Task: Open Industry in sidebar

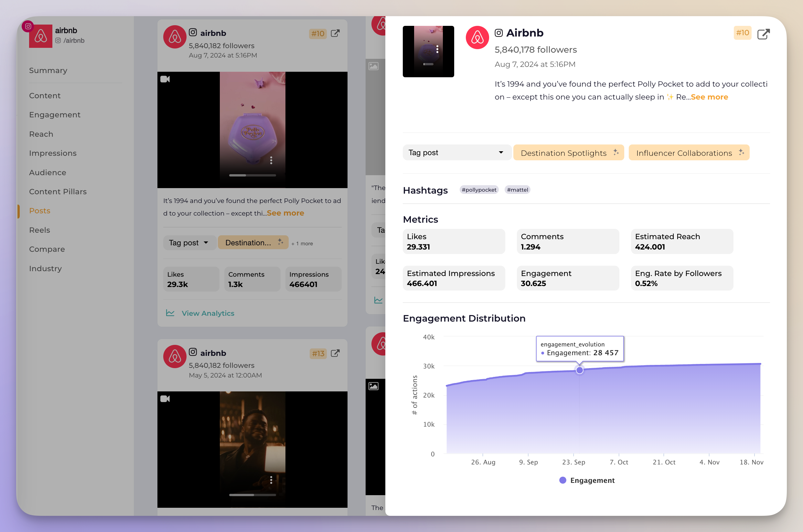Action: coord(46,268)
